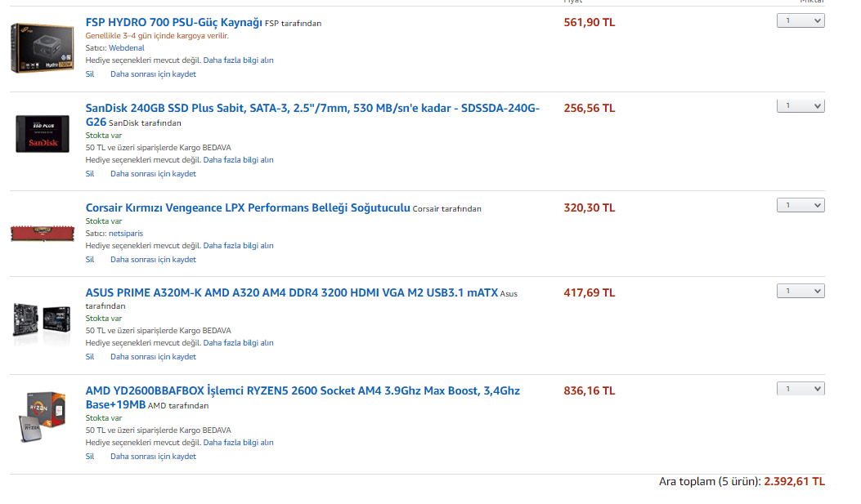Open quantity dropdown for ASUS PRIME A320M-K
The image size is (861, 504).
click(x=800, y=291)
